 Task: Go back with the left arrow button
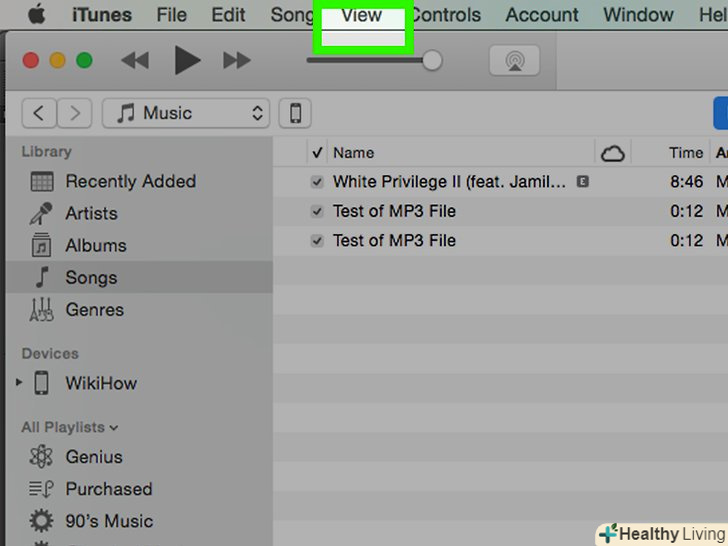[39, 113]
